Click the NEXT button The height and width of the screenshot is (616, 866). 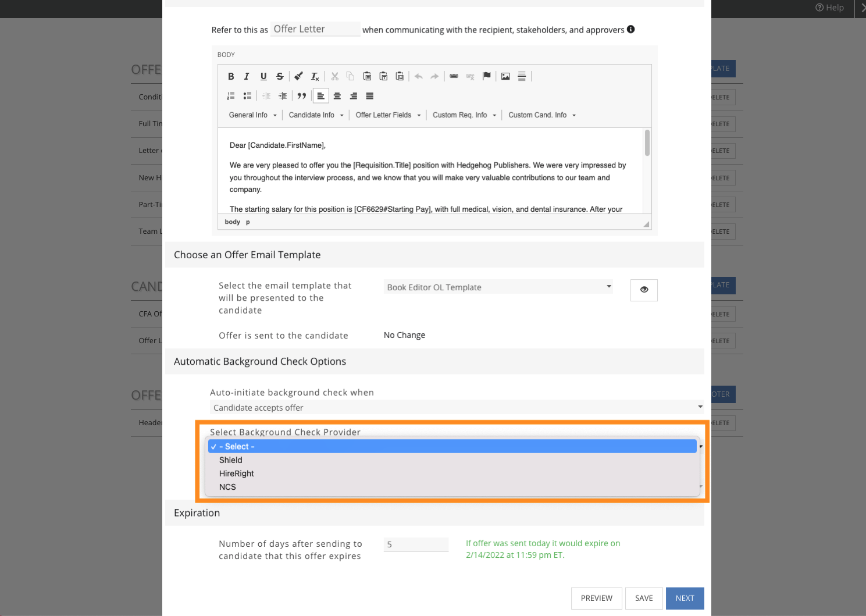click(685, 598)
